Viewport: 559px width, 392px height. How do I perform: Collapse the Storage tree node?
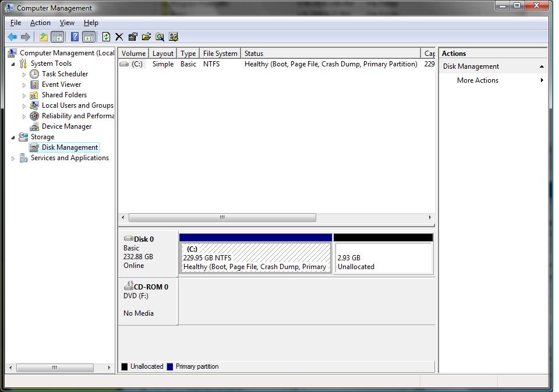click(x=13, y=137)
